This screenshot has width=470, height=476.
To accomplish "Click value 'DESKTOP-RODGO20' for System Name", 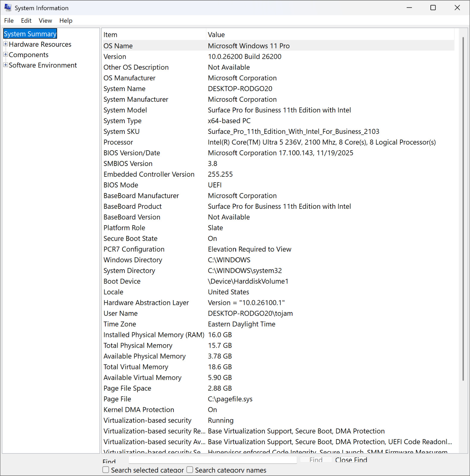I will [x=240, y=89].
